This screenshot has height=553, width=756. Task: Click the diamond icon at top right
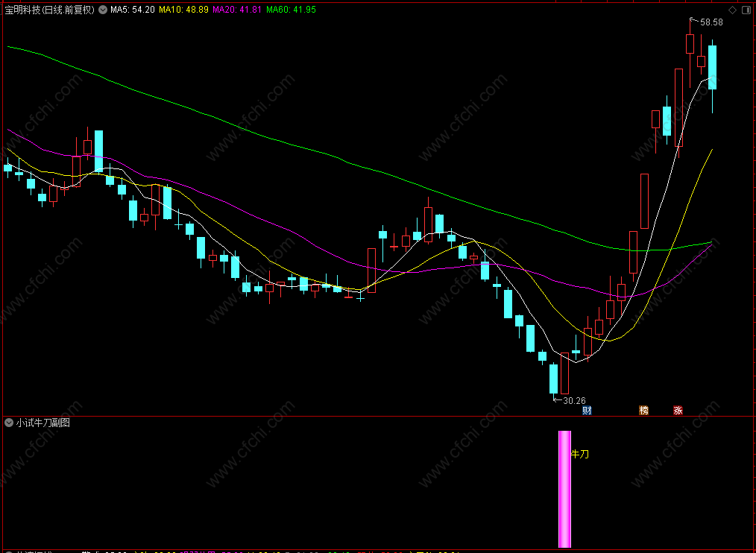point(732,10)
